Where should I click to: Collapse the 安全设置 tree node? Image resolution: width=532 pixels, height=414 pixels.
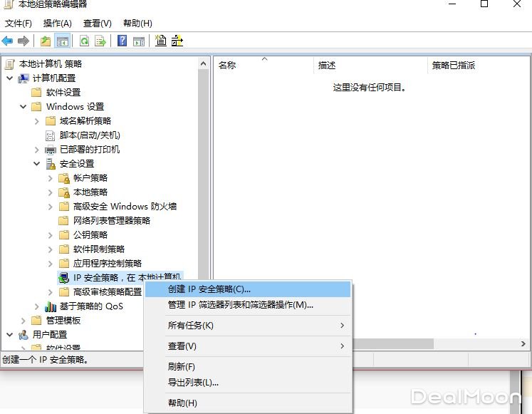point(37,163)
